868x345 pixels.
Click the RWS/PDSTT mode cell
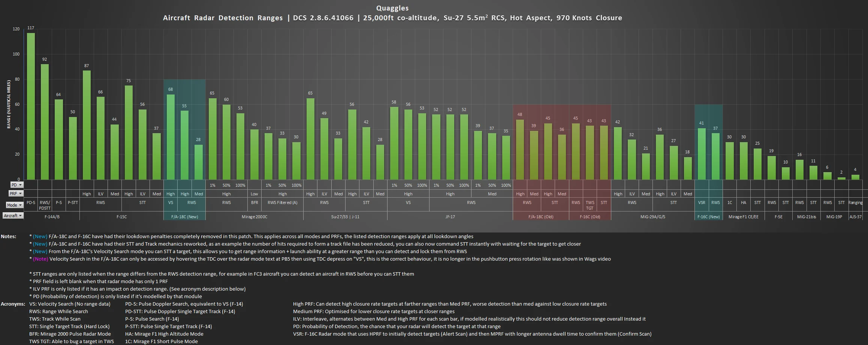45,205
